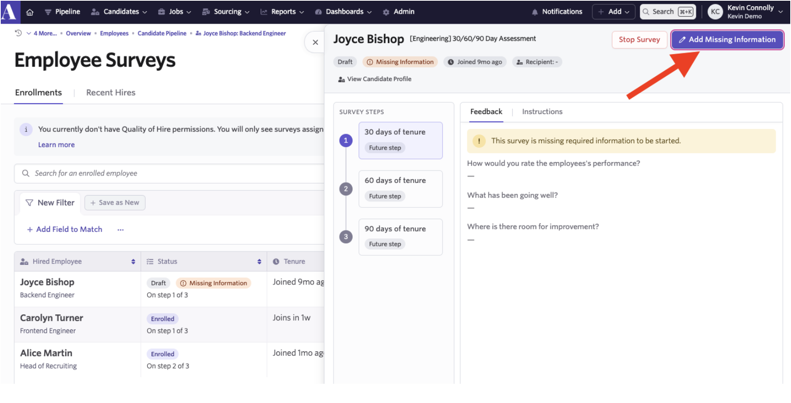Click the 'Joined 9mo ago' badge in panel
Viewport: 791px width, 403px height.
[475, 62]
